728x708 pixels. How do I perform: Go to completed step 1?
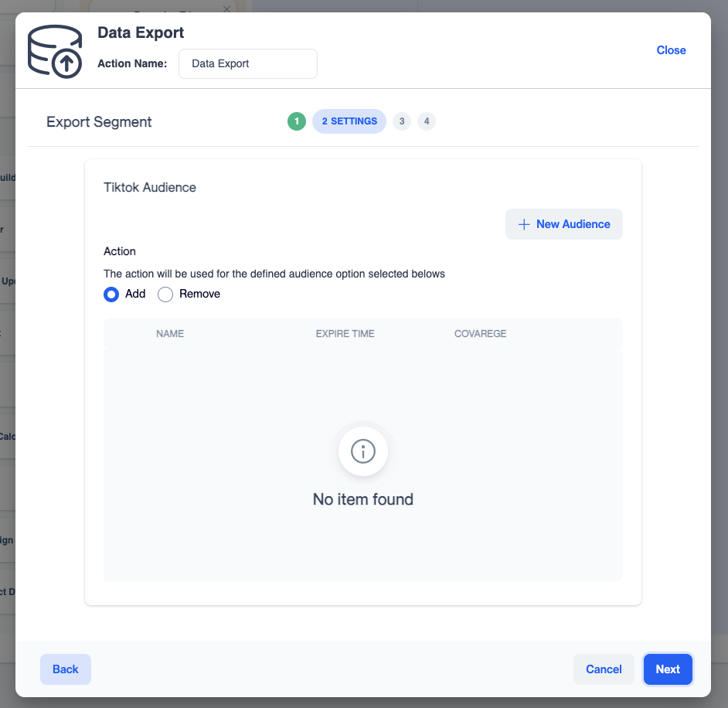pyautogui.click(x=297, y=121)
